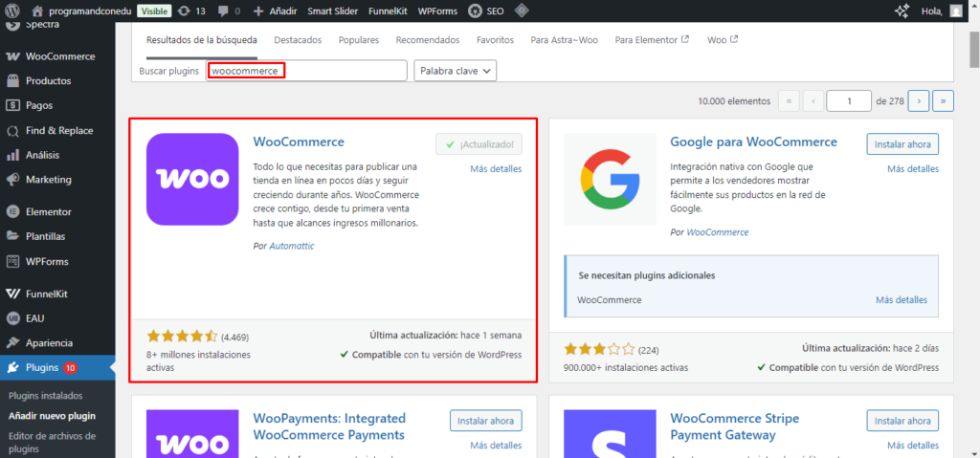Click the Productos sidebar icon
The image size is (980, 458).
tap(13, 80)
